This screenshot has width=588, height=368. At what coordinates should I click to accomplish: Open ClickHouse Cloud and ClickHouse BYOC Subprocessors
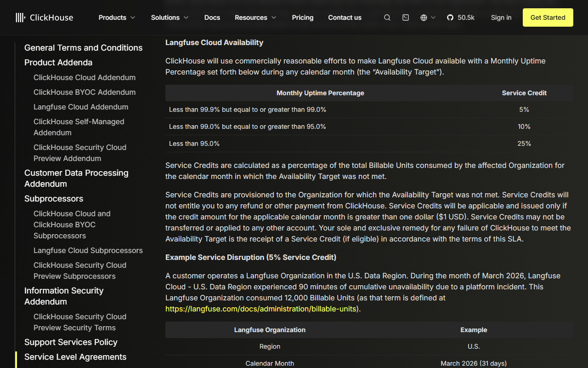click(72, 224)
